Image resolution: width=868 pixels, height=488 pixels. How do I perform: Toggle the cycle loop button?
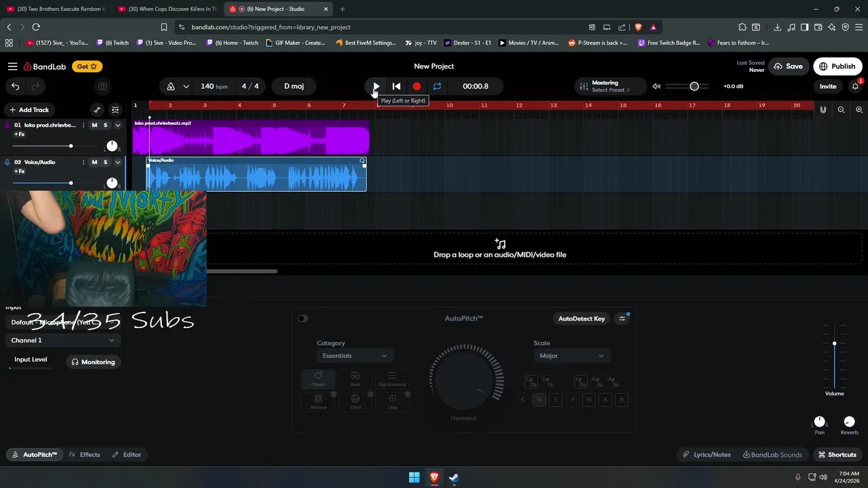click(x=437, y=86)
